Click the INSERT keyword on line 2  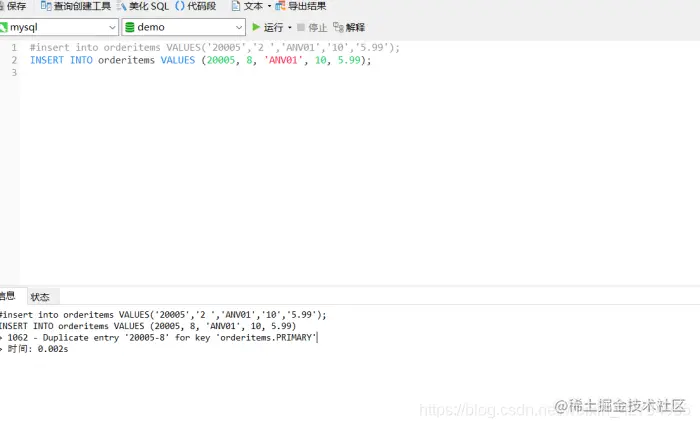[x=47, y=60]
